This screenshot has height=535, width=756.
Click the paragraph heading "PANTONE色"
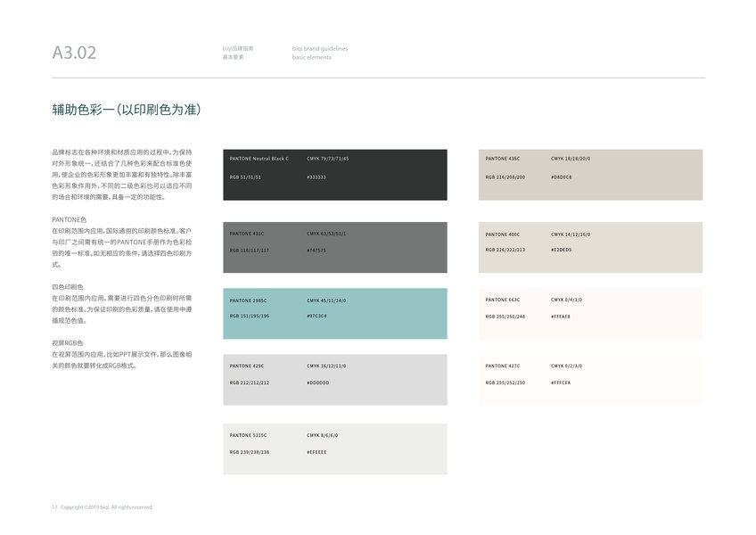point(69,219)
